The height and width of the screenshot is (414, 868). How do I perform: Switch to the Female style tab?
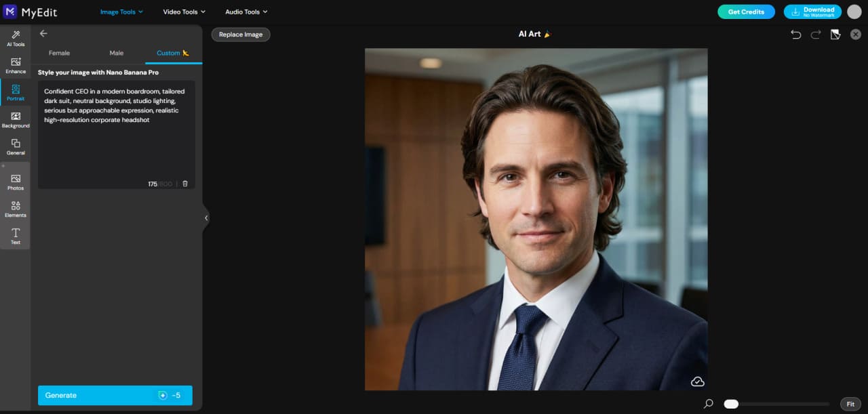coord(59,52)
